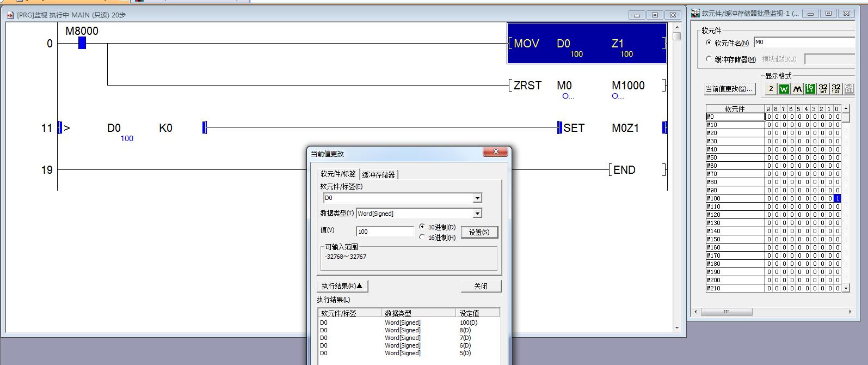This screenshot has height=365, width=868.
Task: Choose the 32 bit integer display icon
Action: coord(823,89)
